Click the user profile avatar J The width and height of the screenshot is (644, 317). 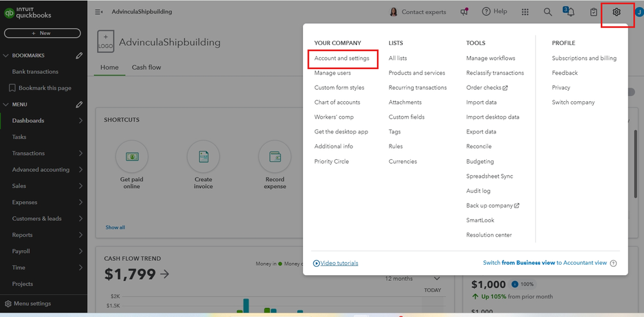pos(639,12)
